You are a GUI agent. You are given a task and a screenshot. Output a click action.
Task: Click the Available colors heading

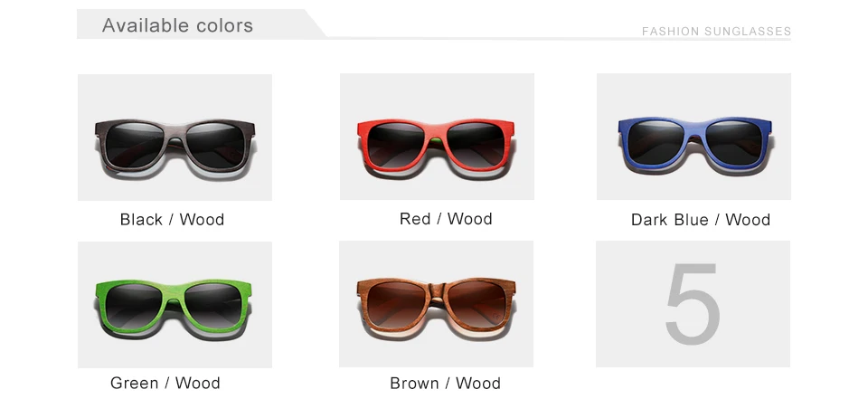[x=178, y=25]
